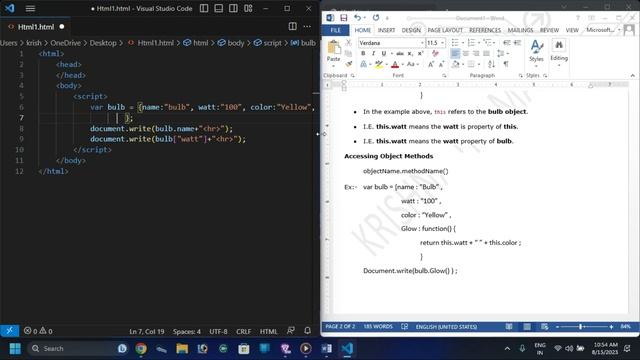640x360 pixels.
Task: Click the Cut scissors icon in Word
Action: 348,43
